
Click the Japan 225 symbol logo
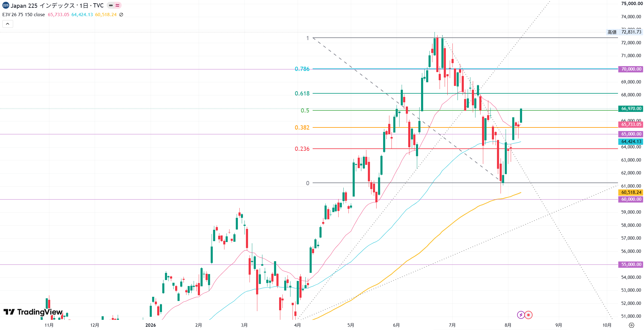(6, 5)
